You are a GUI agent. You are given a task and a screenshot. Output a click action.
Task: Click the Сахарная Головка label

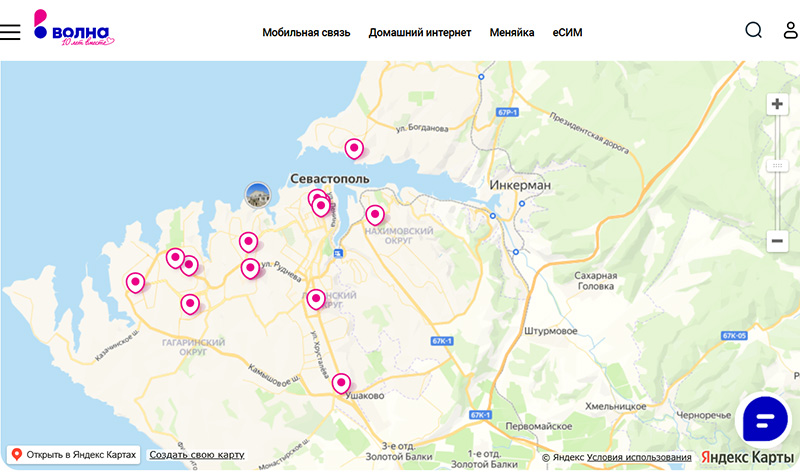pyautogui.click(x=595, y=281)
